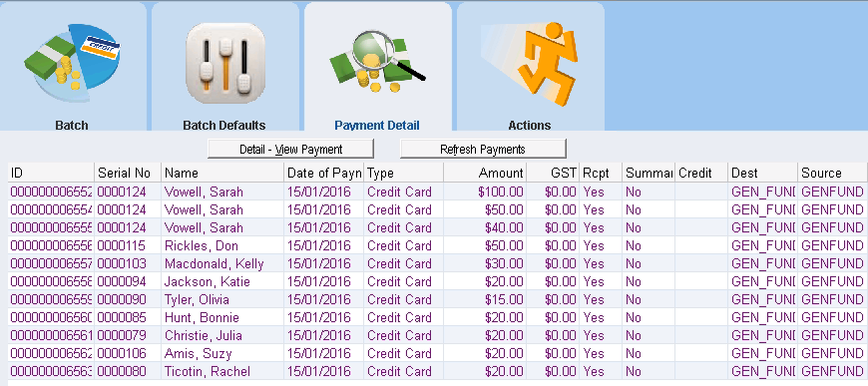Click the Serial No column header

coord(128,173)
